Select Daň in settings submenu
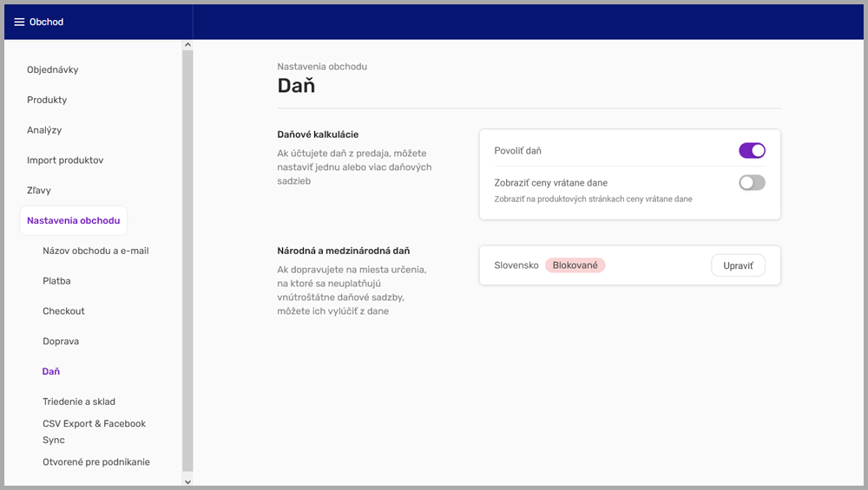This screenshot has width=868, height=490. 51,371
